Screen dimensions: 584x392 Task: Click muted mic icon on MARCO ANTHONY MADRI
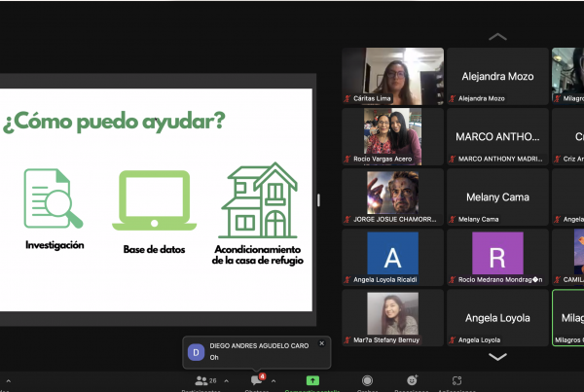[453, 159]
